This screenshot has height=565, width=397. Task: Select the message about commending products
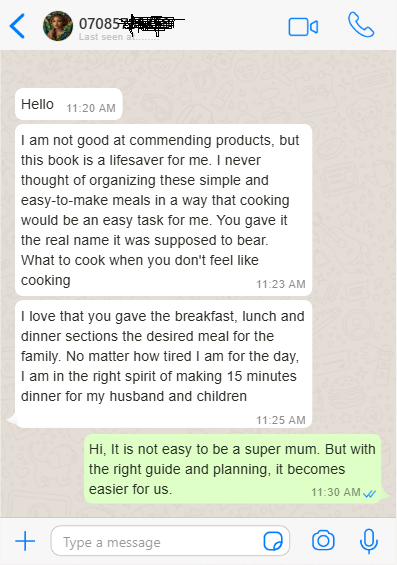pyautogui.click(x=163, y=210)
